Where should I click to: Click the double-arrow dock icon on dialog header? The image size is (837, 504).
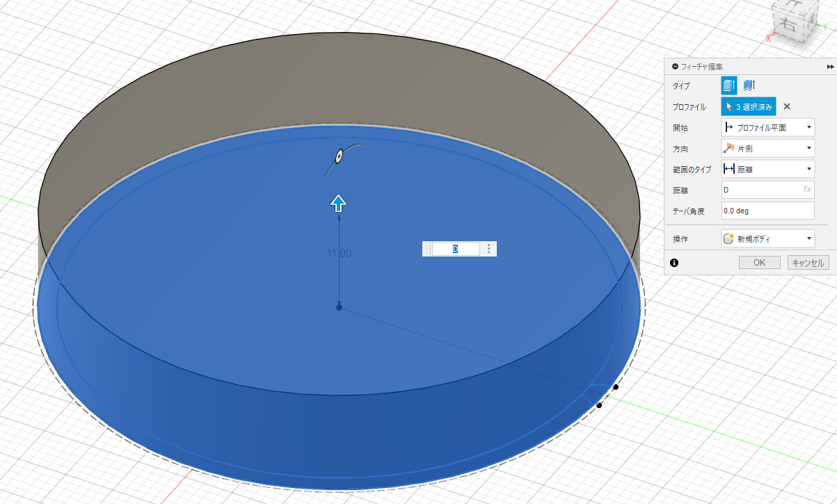point(830,67)
